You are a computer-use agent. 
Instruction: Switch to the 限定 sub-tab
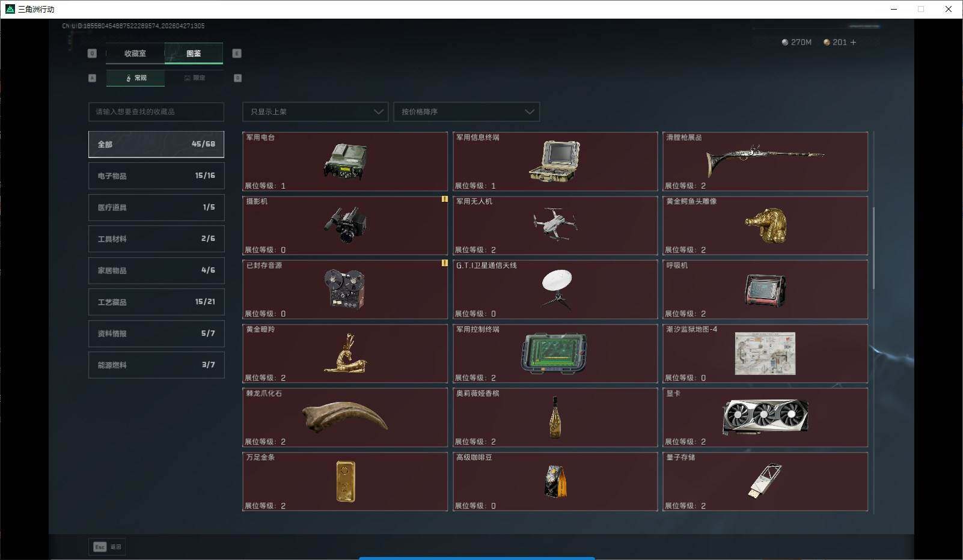(x=195, y=78)
